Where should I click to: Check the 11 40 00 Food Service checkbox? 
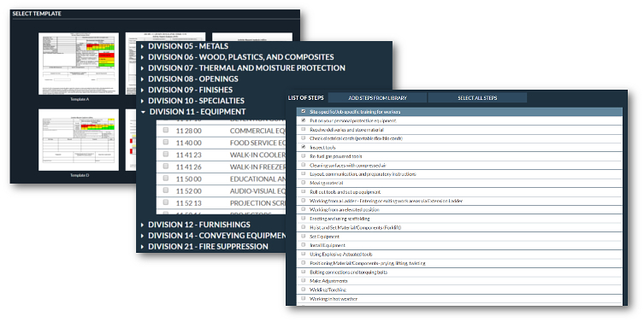click(x=166, y=142)
